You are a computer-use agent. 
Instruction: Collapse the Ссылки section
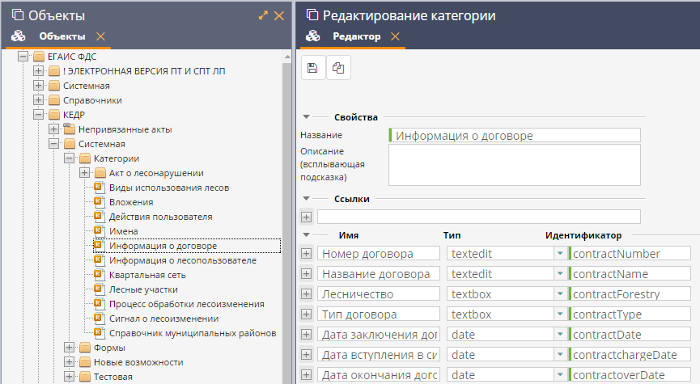[306, 198]
